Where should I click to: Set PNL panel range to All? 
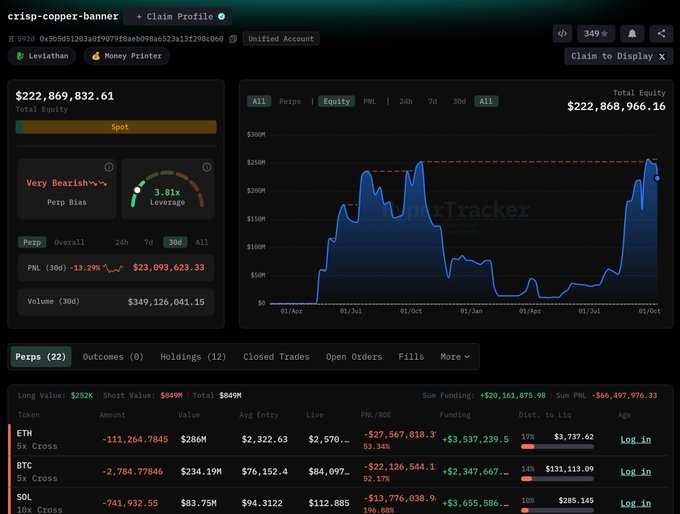[x=202, y=242]
